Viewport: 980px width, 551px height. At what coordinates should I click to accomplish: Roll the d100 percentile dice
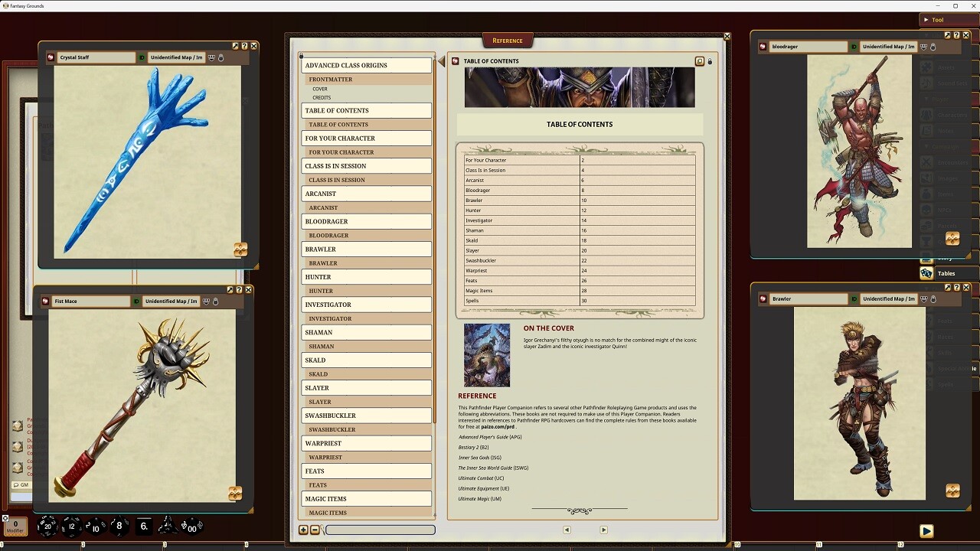click(191, 528)
